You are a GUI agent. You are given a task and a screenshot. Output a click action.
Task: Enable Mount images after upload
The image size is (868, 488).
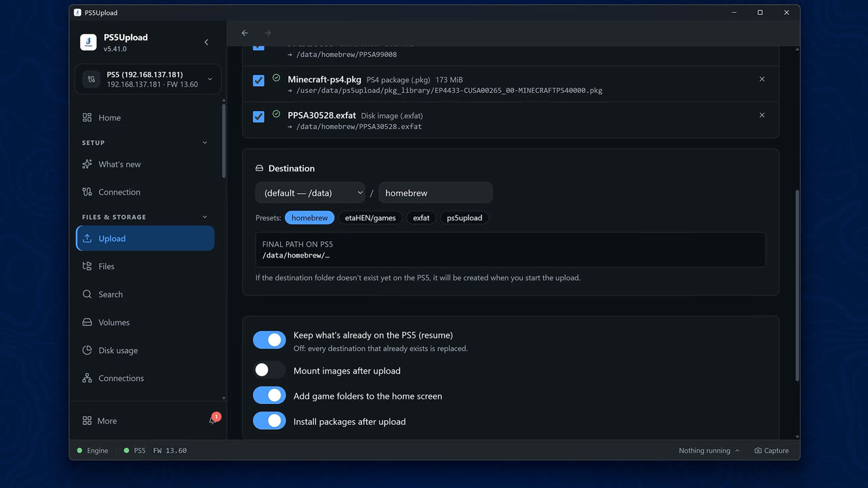point(269,369)
